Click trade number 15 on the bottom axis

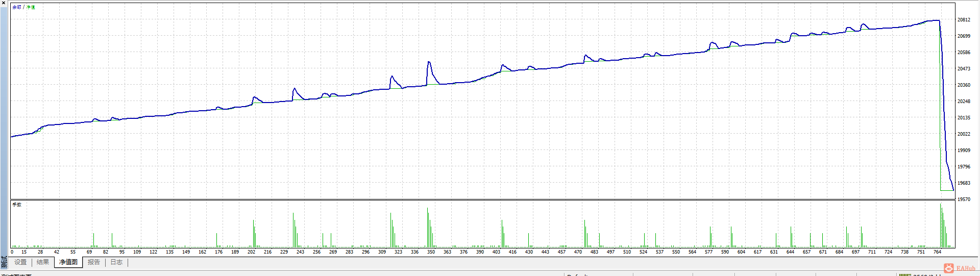(24, 252)
